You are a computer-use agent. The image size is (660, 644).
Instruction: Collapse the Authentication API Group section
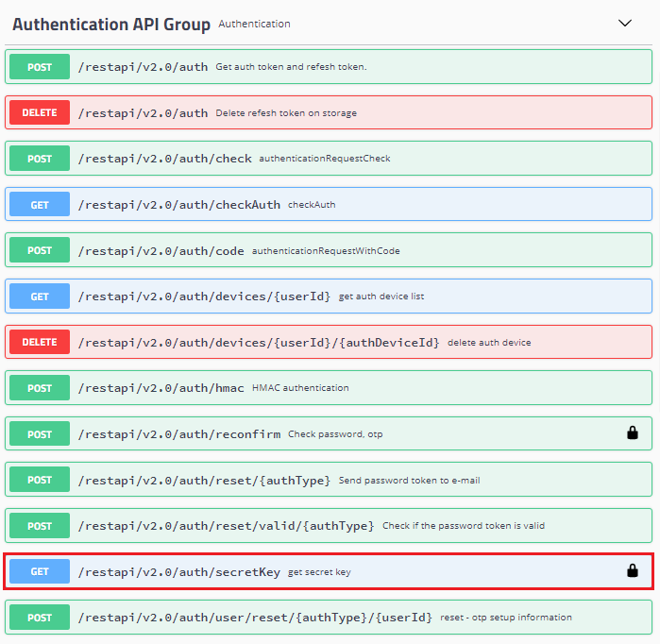[624, 24]
